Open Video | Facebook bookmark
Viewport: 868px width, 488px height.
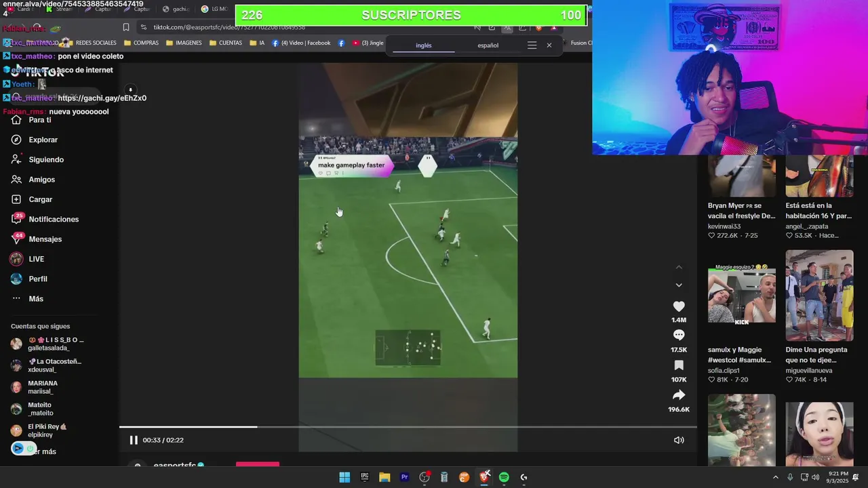coord(301,43)
